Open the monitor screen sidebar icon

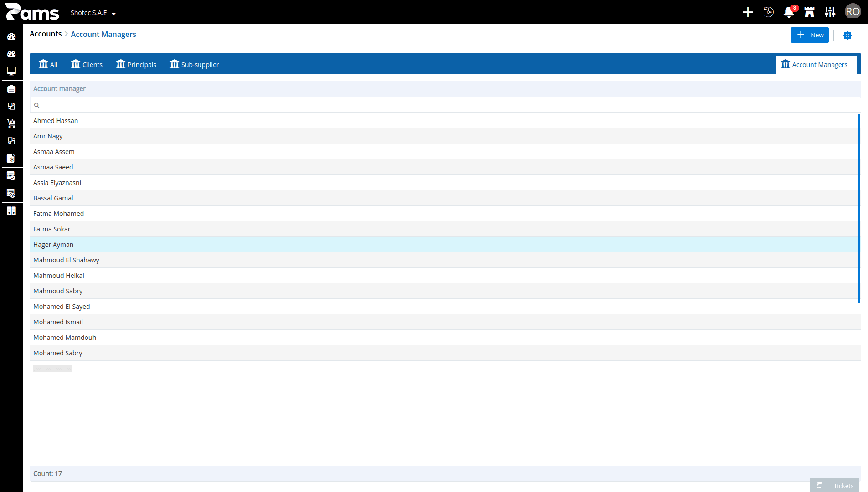point(11,71)
